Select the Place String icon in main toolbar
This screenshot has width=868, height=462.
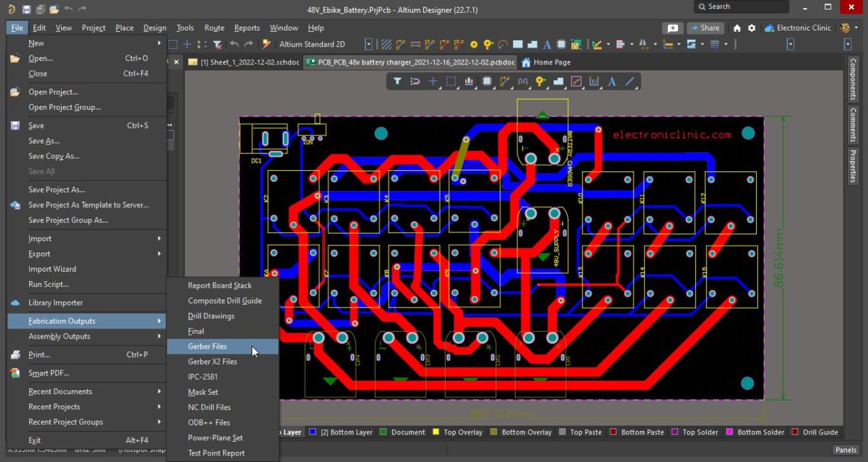click(547, 44)
